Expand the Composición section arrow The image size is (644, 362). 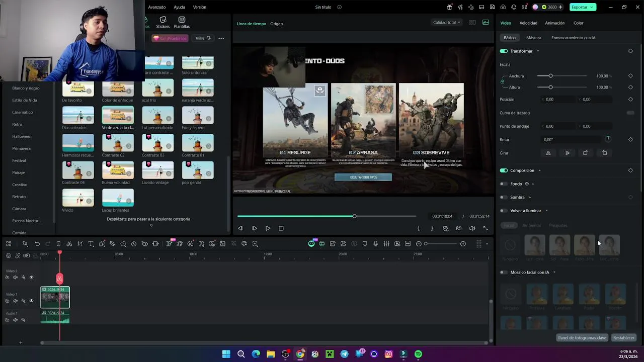[539, 170]
